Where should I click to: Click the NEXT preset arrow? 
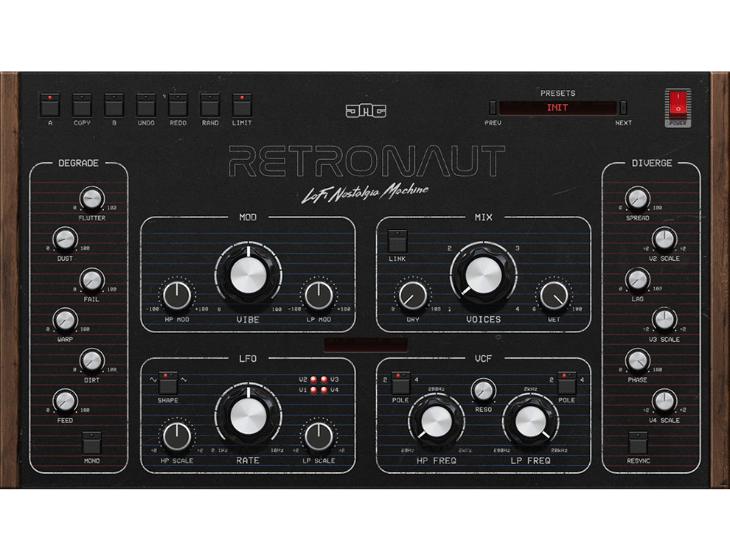click(x=623, y=108)
